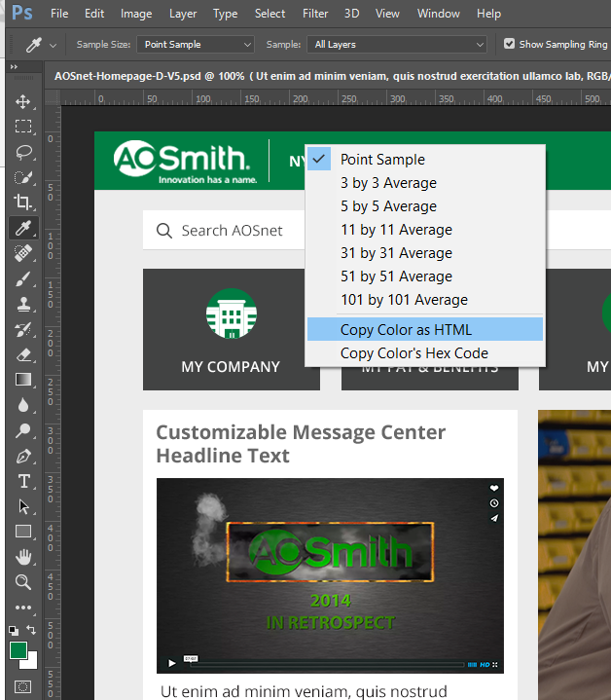611x700 pixels.
Task: Open the View menu
Action: [x=387, y=14]
